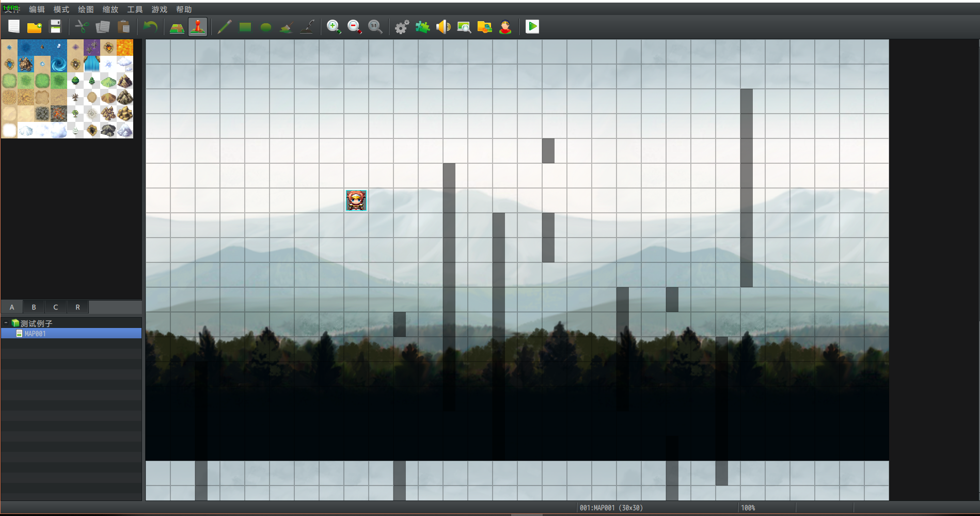Switch to tileset tab B
This screenshot has width=980, height=516.
click(x=34, y=307)
